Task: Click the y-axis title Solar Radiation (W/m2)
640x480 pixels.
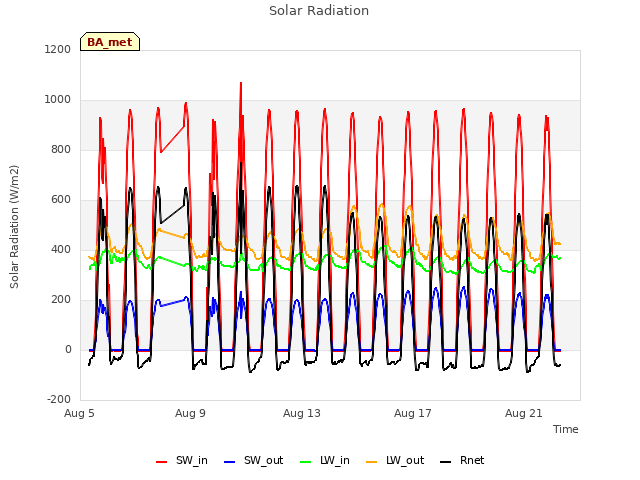Action: [14, 227]
